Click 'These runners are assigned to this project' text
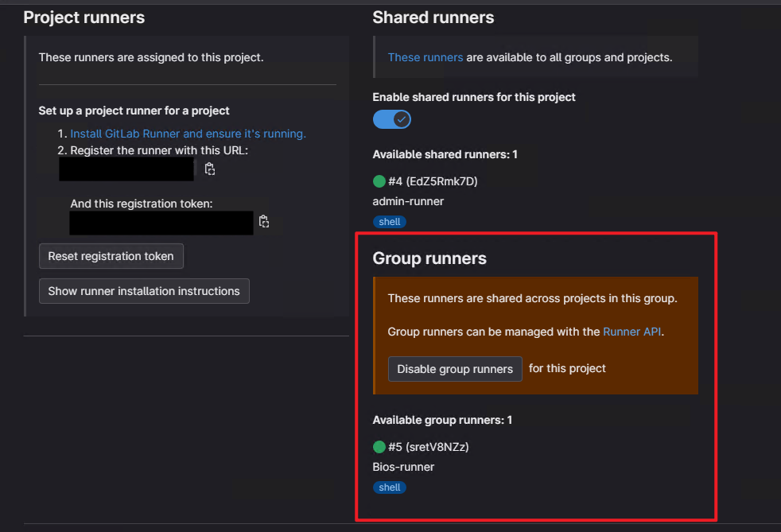This screenshot has width=781, height=532. pyautogui.click(x=151, y=57)
